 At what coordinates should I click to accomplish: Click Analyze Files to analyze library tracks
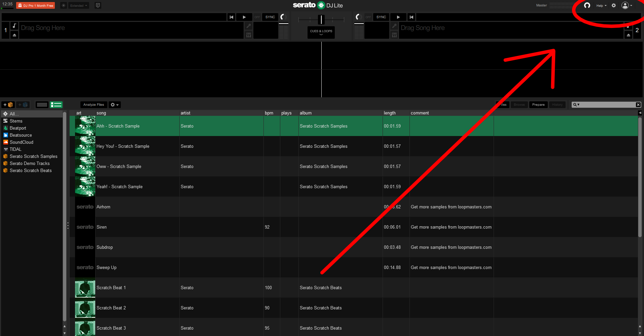(94, 105)
